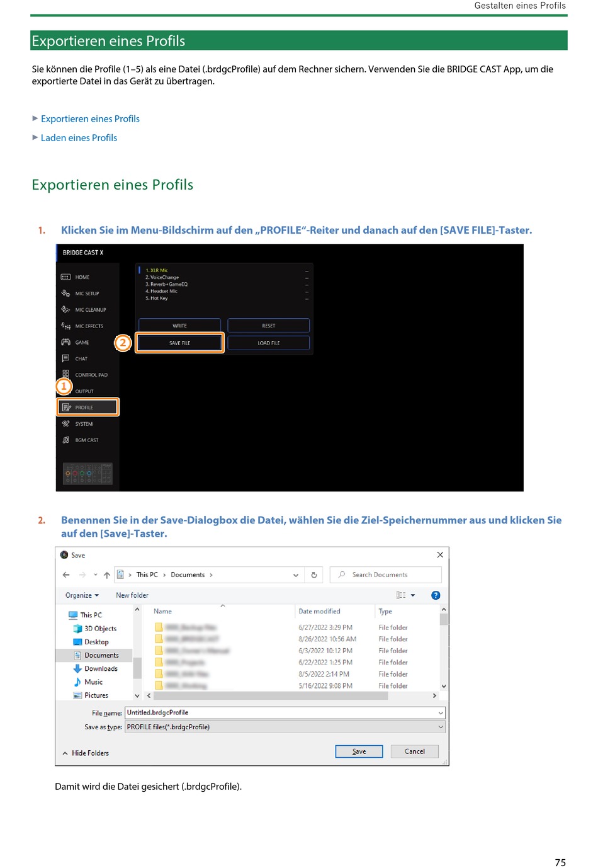The image size is (598, 868).
Task: Open the Help question mark icon
Action: (436, 595)
